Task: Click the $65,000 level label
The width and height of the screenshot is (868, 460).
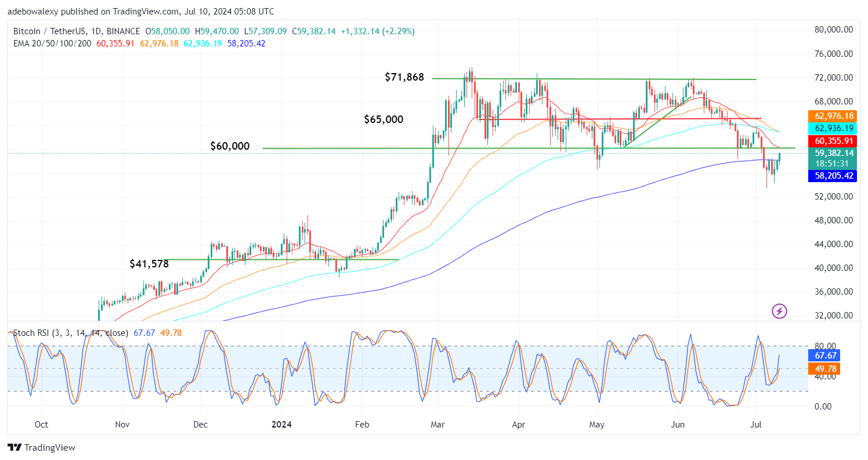Action: tap(384, 119)
